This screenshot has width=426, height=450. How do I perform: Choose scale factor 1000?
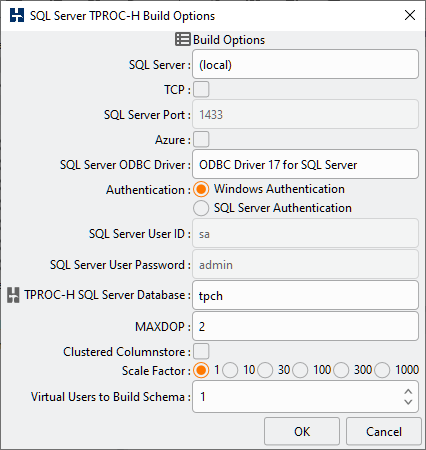coord(382,370)
